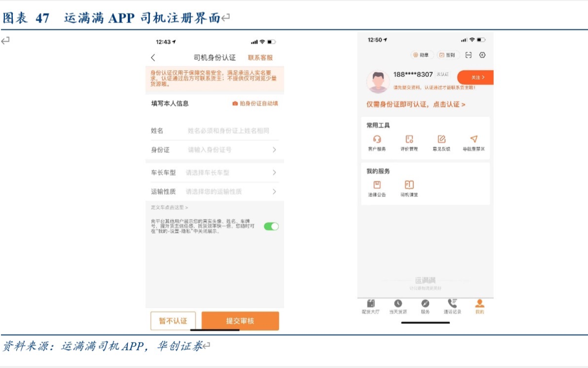Open the 运输性质 selector
Image resolution: width=588 pixels, height=368 pixels.
[215, 192]
